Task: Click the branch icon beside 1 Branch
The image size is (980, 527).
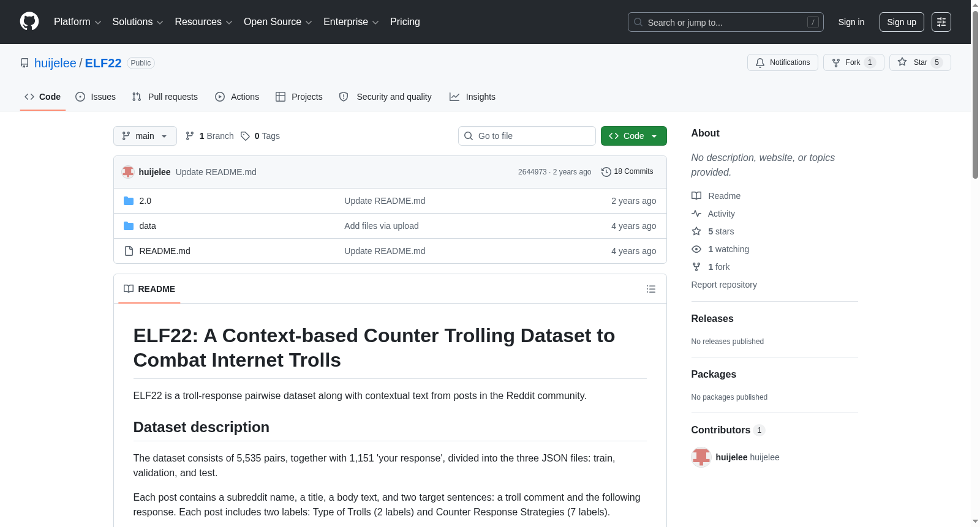Action: [190, 136]
